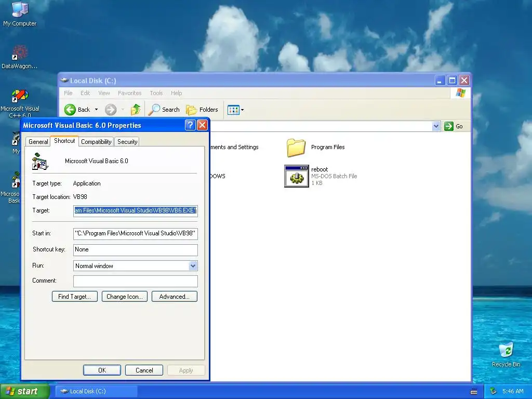Select the Documents and Settings folder label

pyautogui.click(x=234, y=147)
